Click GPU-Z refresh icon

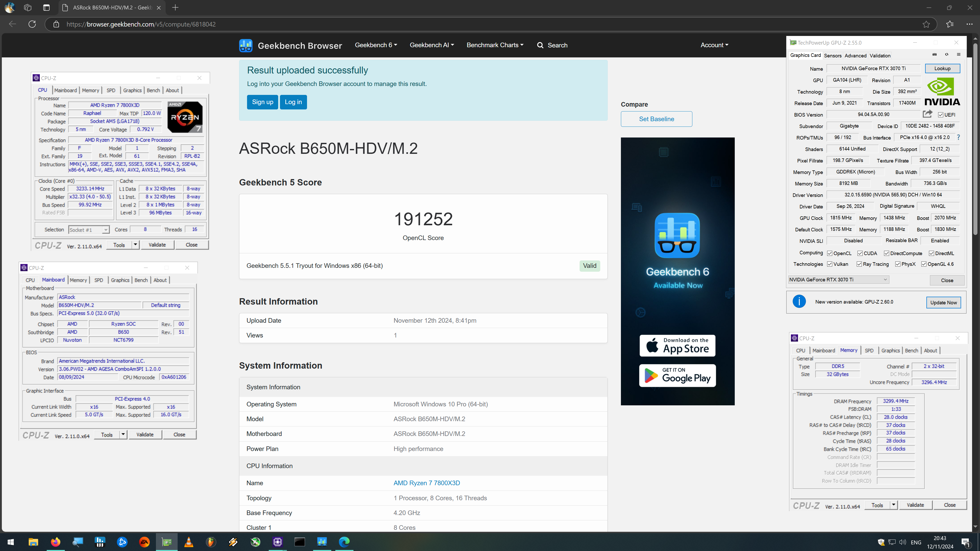947,55
